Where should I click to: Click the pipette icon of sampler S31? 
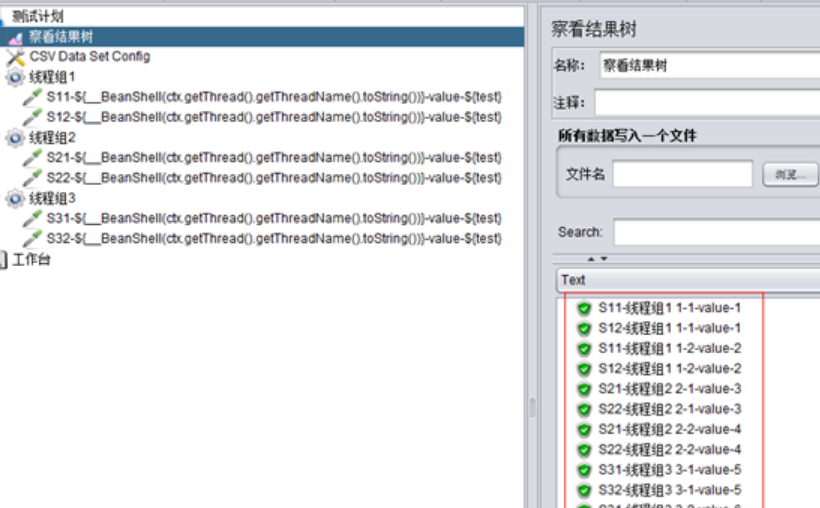click(32, 219)
